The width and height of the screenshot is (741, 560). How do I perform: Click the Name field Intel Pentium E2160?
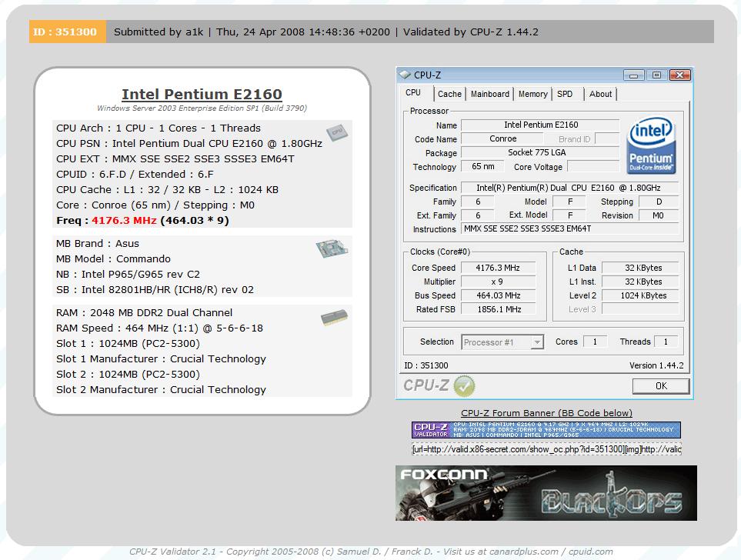539,125
